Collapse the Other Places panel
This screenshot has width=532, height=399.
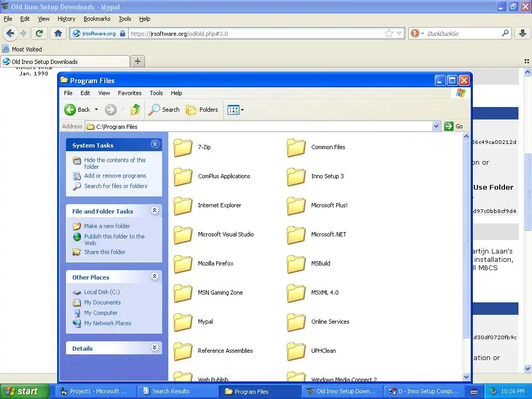[x=155, y=276]
